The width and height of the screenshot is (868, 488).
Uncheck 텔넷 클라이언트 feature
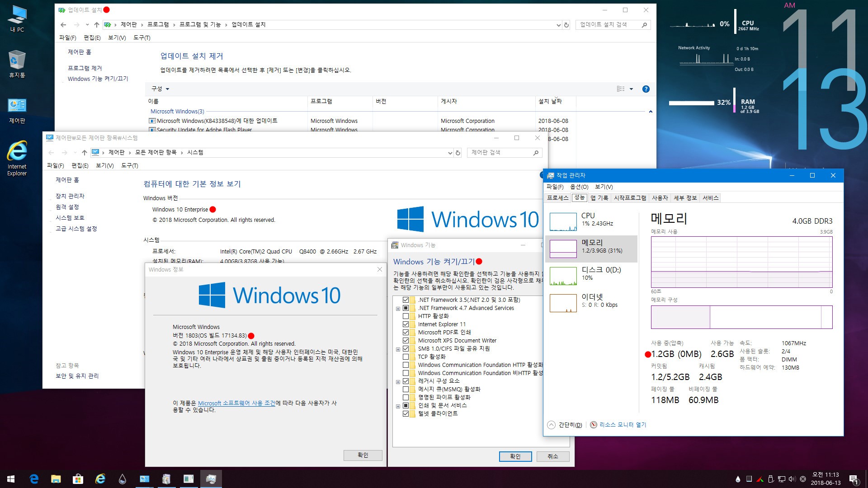coord(406,414)
